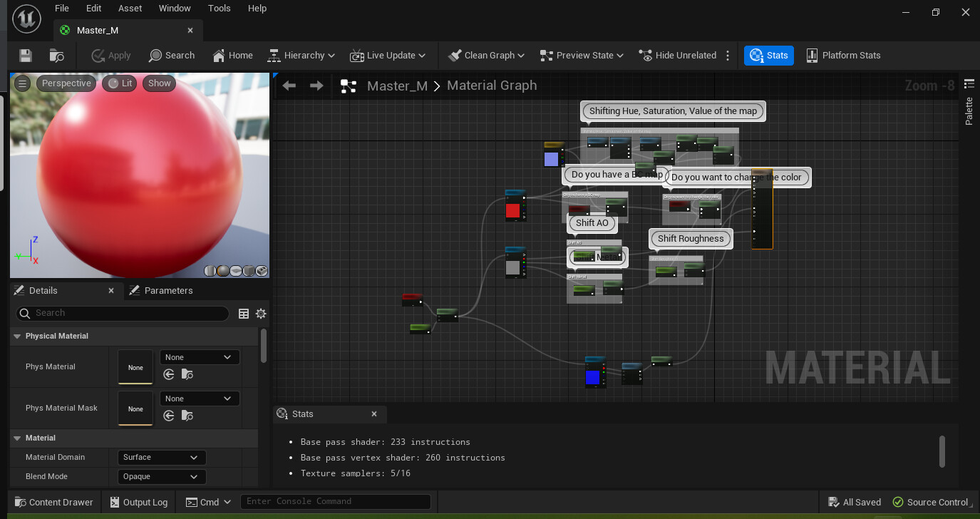Click the Enter Console Command input field
Screen dimensions: 980x519
click(x=335, y=502)
